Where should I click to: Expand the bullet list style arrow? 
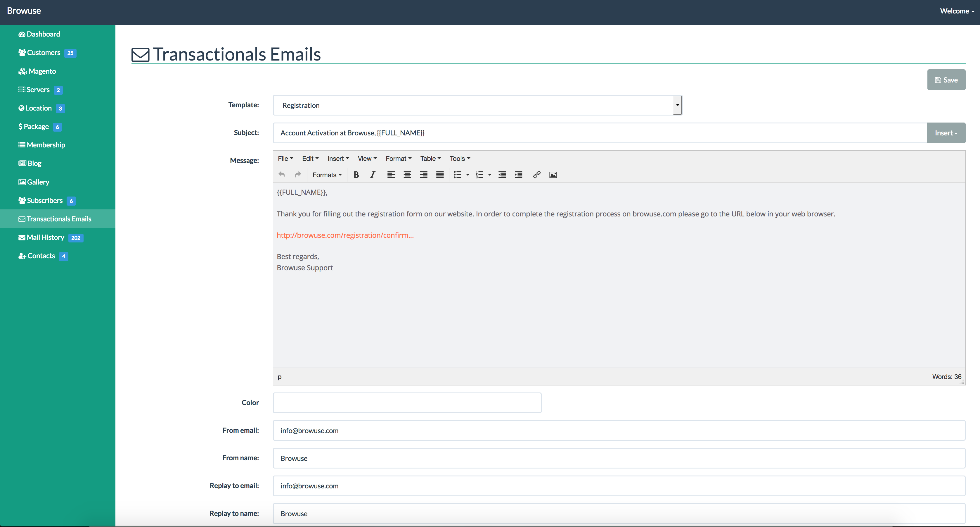(x=468, y=175)
